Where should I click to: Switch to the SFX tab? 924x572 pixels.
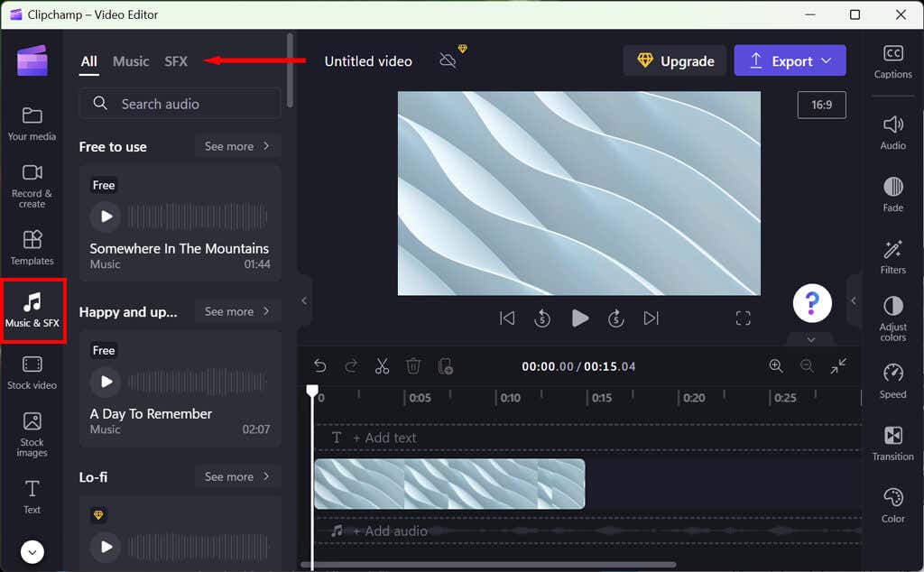click(x=176, y=61)
